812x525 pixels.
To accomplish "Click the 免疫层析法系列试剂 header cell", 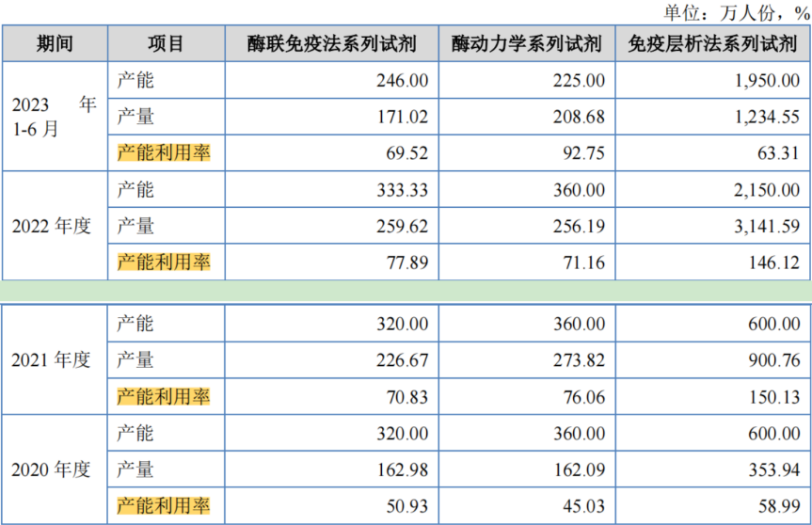I will click(x=712, y=44).
